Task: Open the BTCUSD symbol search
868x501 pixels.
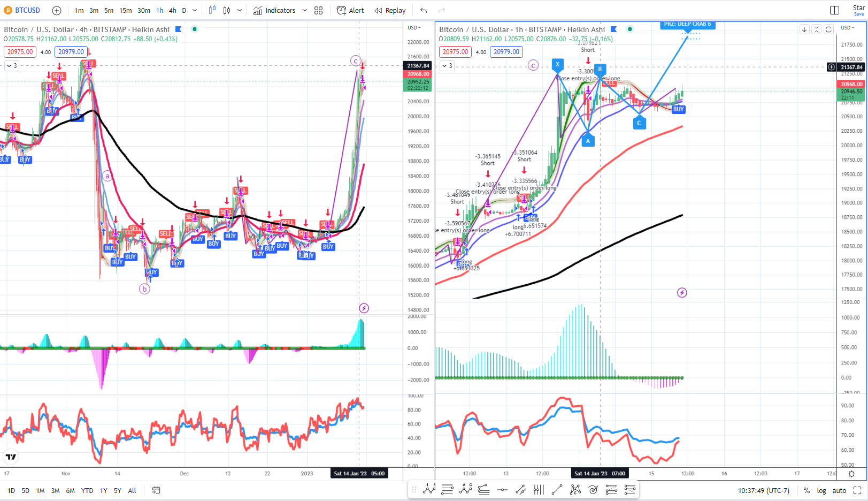Action: click(x=22, y=10)
